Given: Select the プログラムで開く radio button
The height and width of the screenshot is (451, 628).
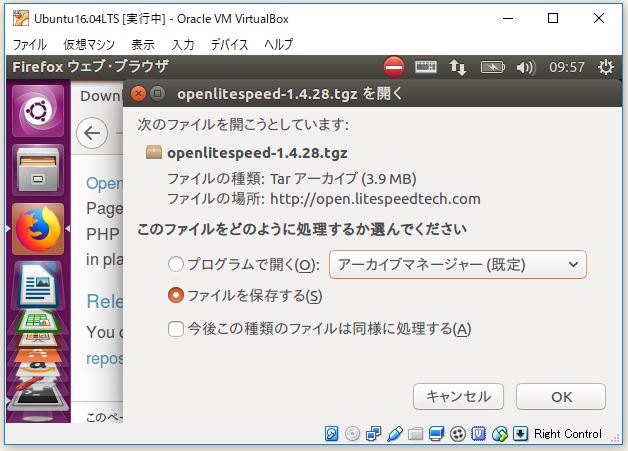Looking at the screenshot, I should coord(176,264).
